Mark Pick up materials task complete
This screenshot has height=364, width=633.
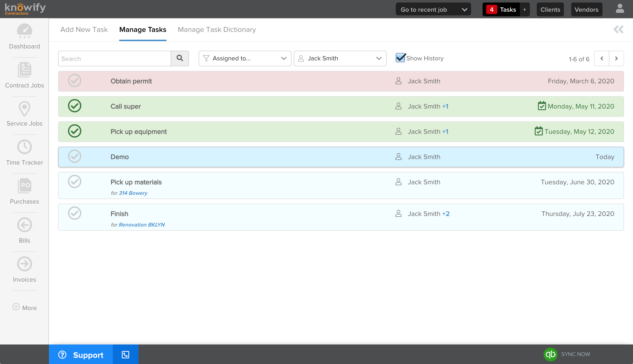tap(75, 182)
